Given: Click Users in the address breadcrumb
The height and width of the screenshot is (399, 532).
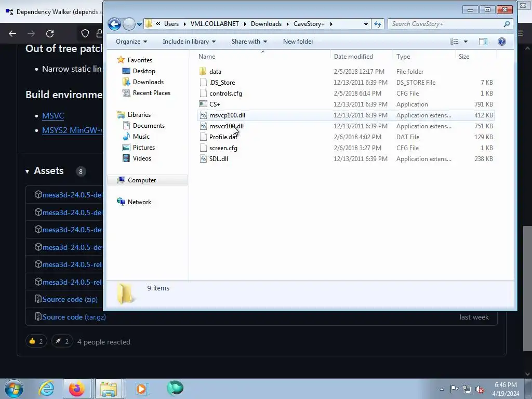Looking at the screenshot, I should 171,24.
